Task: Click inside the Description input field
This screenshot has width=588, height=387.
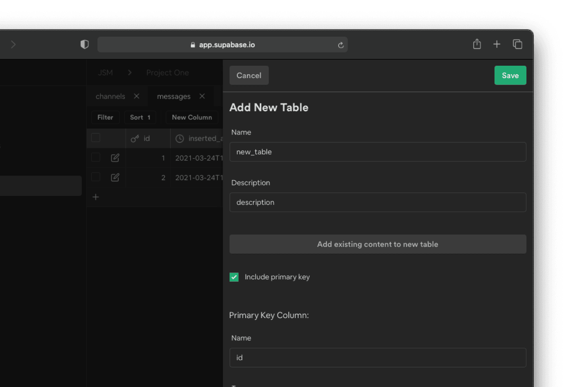Action: point(377,202)
